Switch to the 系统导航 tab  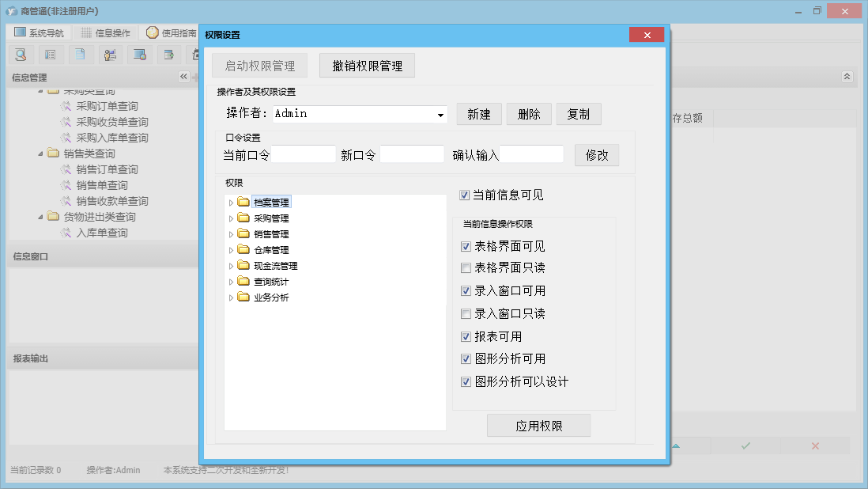coord(39,32)
